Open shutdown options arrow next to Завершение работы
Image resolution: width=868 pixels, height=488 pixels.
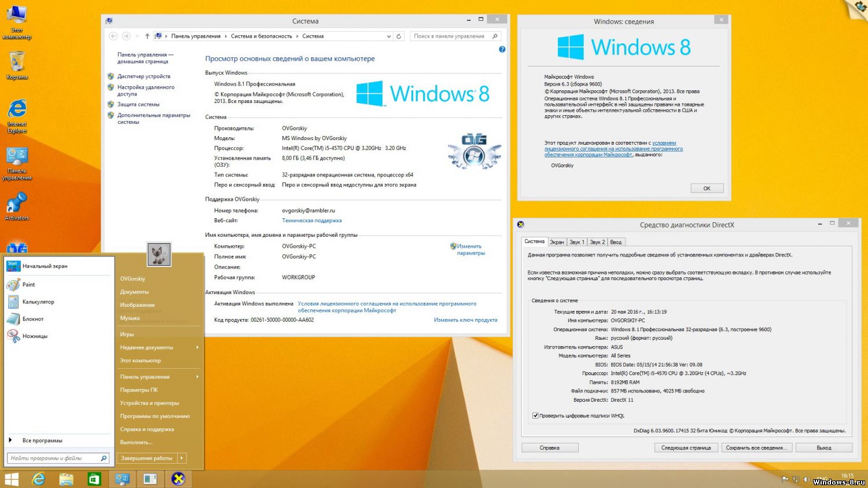coord(182,458)
